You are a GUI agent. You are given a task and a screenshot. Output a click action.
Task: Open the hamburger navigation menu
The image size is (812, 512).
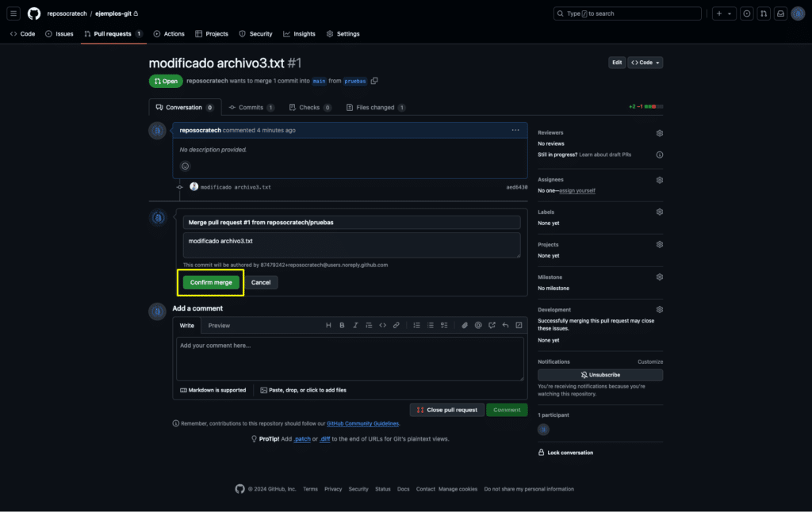click(13, 13)
